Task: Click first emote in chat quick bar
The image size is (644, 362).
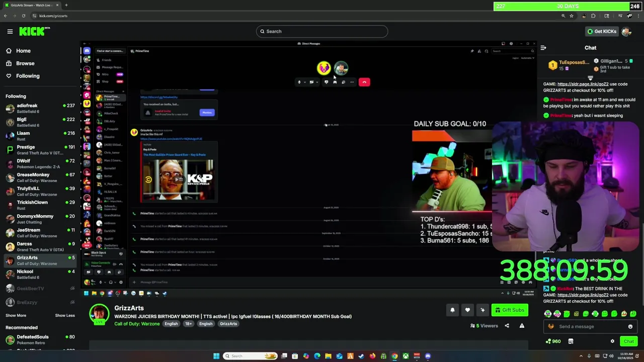Action: pos(547,314)
